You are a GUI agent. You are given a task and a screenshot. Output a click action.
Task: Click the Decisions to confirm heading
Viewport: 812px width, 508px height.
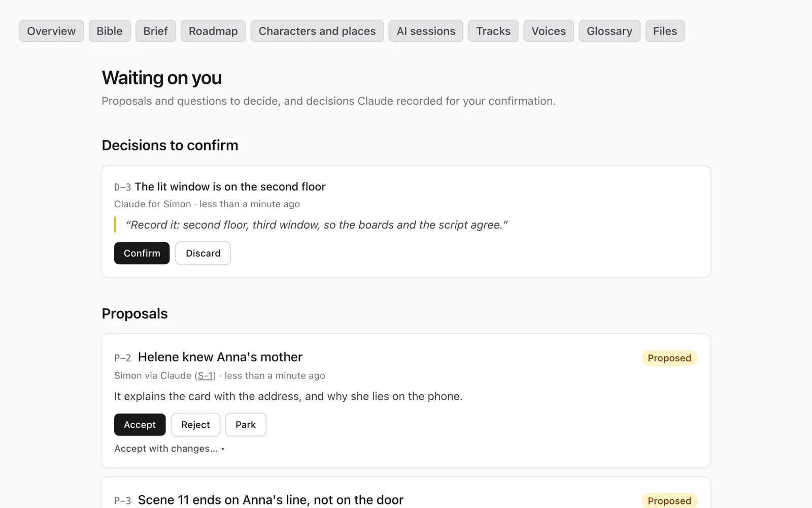[170, 145]
